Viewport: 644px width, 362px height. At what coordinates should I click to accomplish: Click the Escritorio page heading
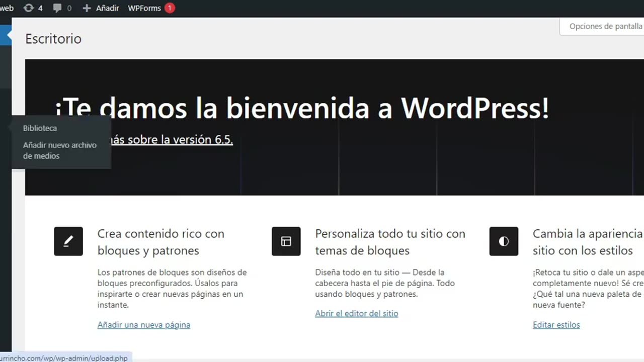click(x=53, y=39)
